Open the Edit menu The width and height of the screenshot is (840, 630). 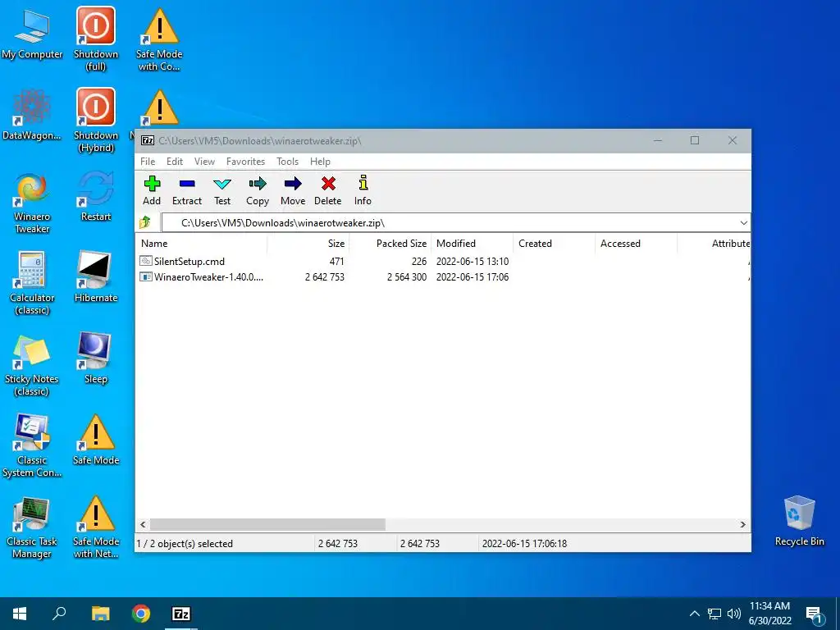pyautogui.click(x=175, y=162)
